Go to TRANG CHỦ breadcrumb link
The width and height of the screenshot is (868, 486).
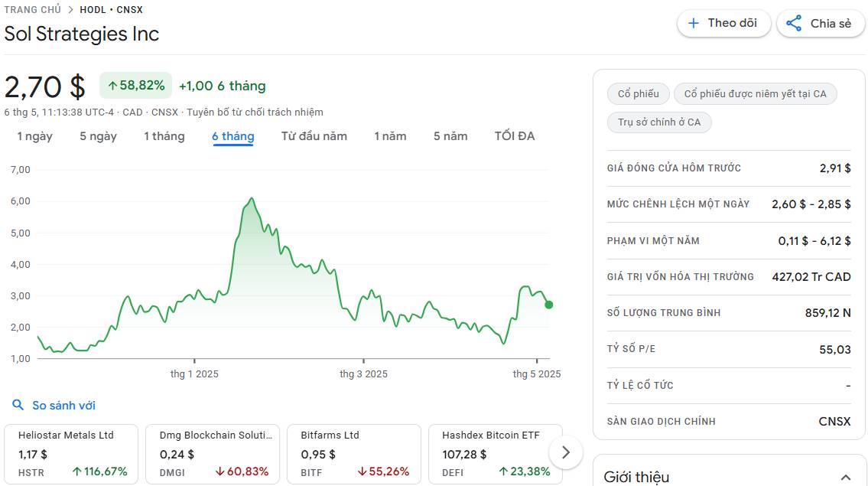33,10
